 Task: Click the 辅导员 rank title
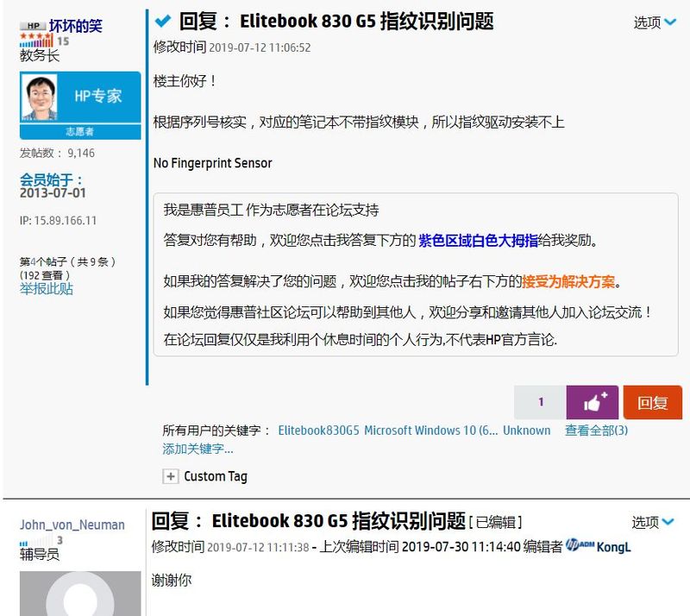[39, 554]
